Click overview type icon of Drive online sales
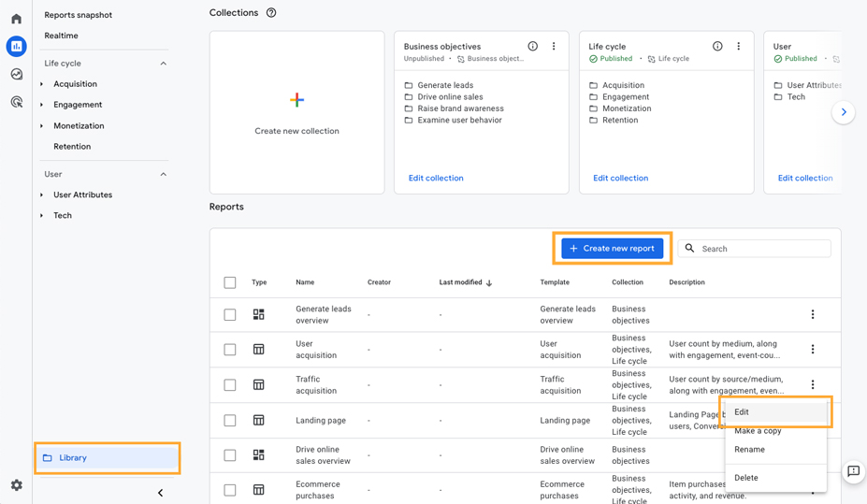Viewport: 867px width, 504px height. [x=259, y=454]
